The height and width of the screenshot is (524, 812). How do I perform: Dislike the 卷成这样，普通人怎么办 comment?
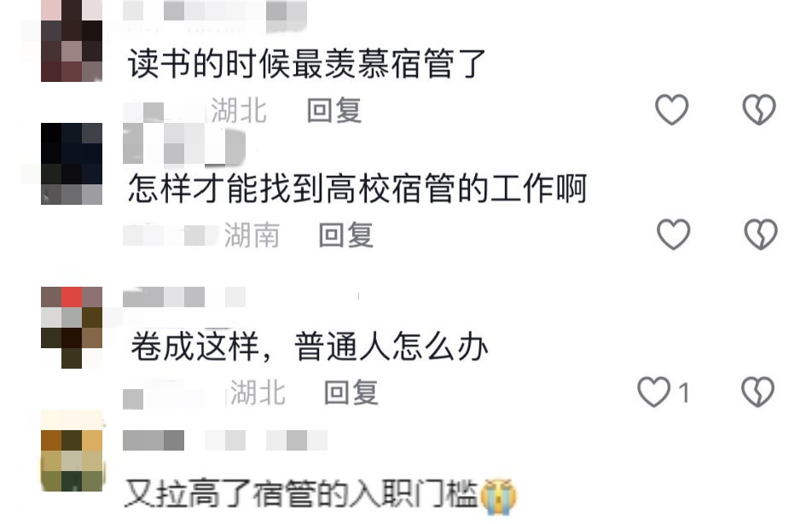coord(758,392)
